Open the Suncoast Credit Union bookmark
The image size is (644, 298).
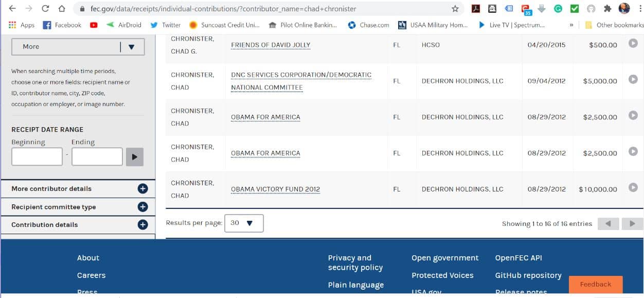pos(224,25)
